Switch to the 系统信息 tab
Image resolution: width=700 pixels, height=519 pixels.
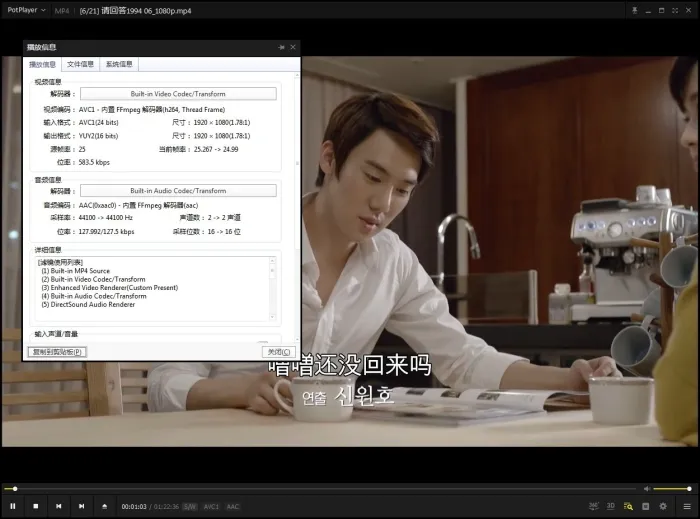(119, 64)
